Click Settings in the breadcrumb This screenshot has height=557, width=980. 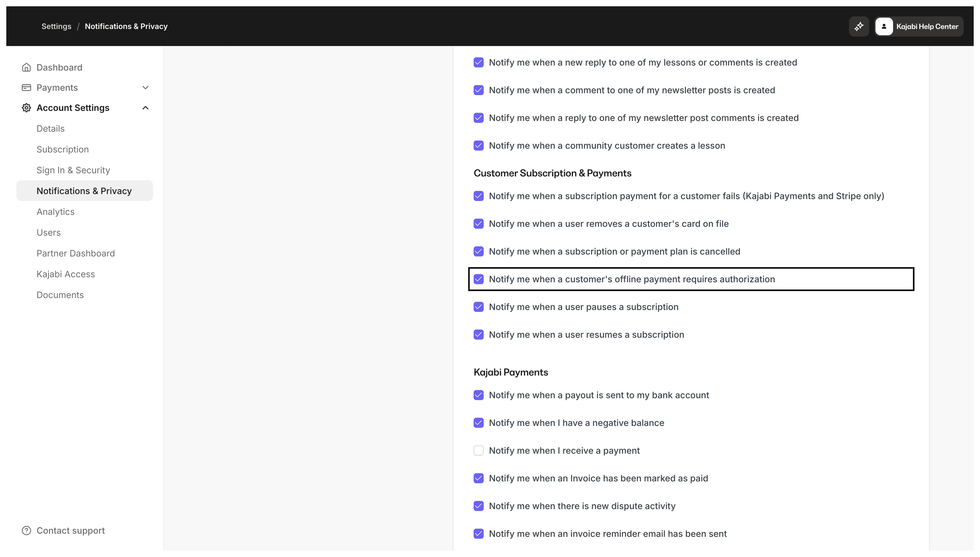point(56,26)
